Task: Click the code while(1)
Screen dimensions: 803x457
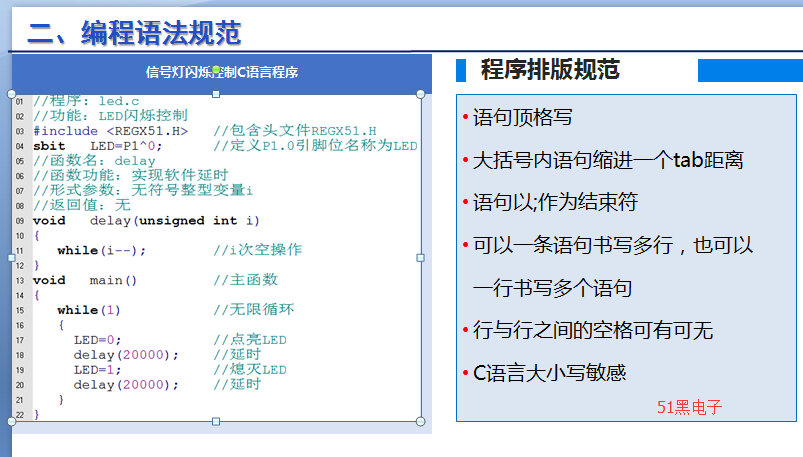Action: [x=89, y=310]
